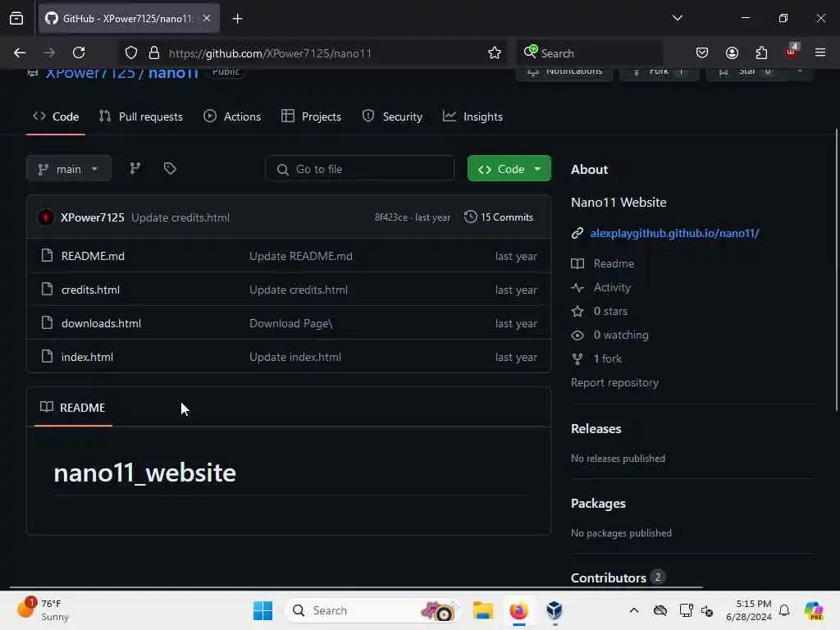Open the Update index.html commit message
The image size is (840, 630).
click(x=295, y=357)
